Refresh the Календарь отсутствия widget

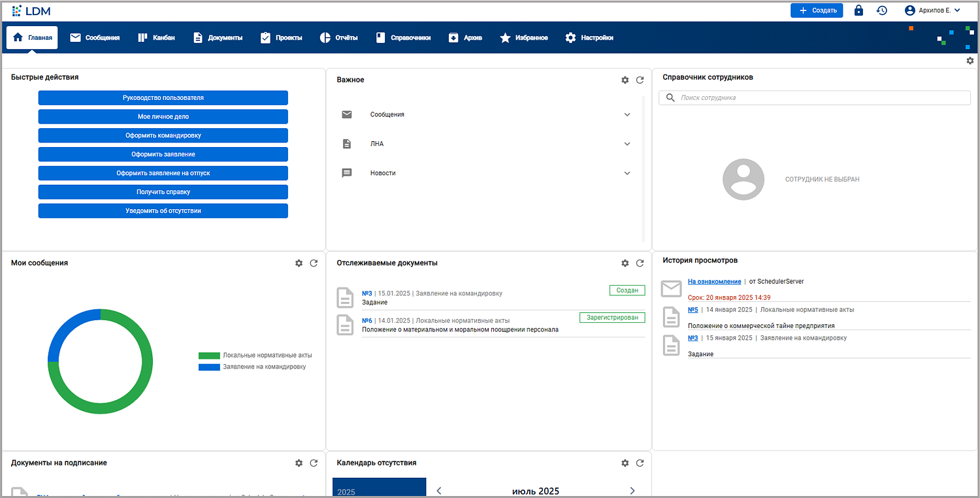[x=640, y=463]
